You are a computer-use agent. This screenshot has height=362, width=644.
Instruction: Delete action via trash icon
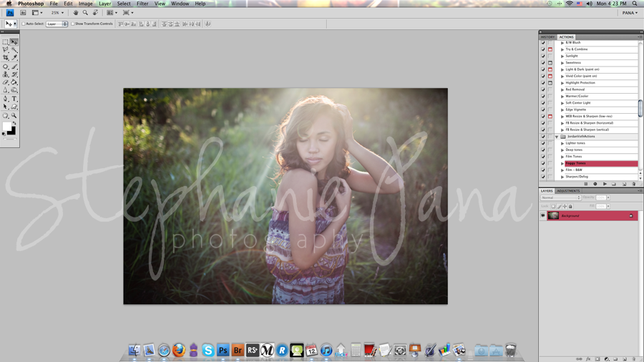click(x=634, y=184)
